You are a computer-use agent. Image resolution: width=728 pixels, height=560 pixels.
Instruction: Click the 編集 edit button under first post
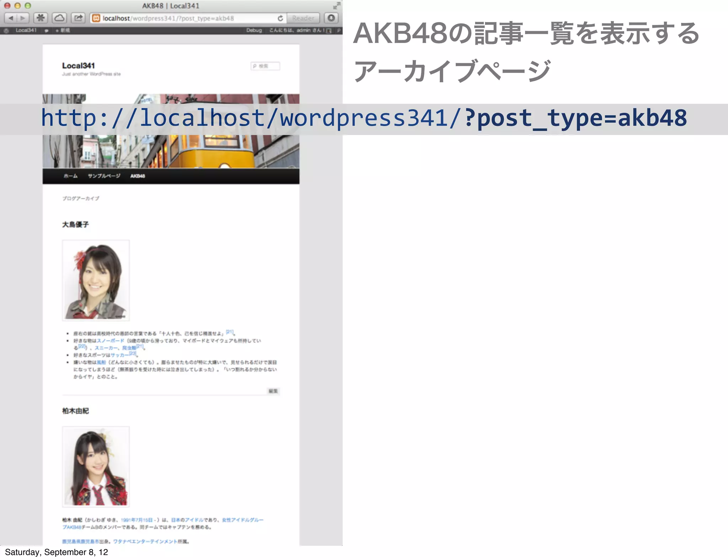point(273,391)
